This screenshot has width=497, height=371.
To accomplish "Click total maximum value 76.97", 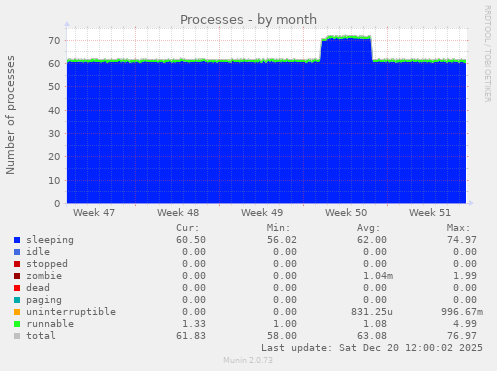I will pyautogui.click(x=462, y=336).
